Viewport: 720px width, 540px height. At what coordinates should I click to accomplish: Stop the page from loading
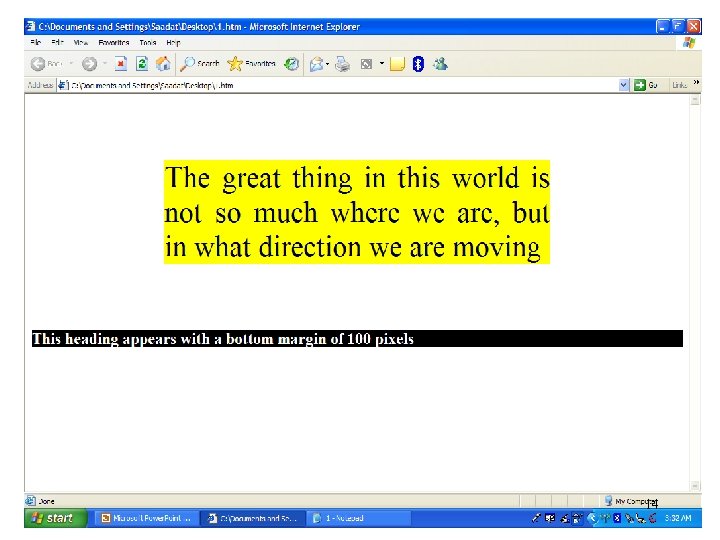coord(120,64)
